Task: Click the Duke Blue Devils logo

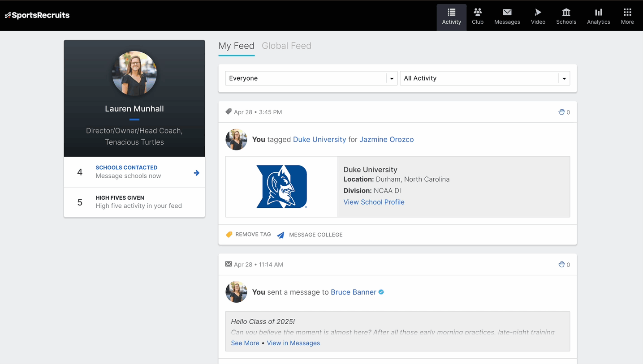Action: (x=281, y=187)
